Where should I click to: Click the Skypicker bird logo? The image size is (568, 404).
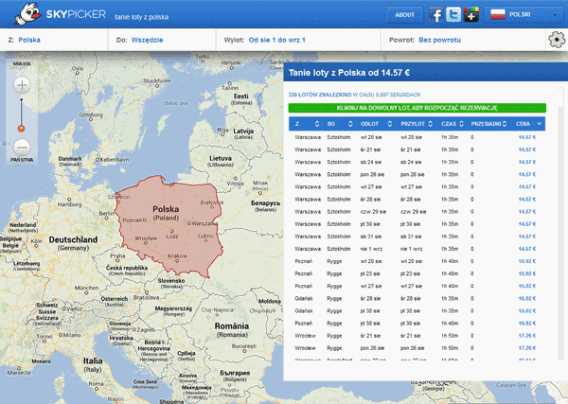point(28,14)
